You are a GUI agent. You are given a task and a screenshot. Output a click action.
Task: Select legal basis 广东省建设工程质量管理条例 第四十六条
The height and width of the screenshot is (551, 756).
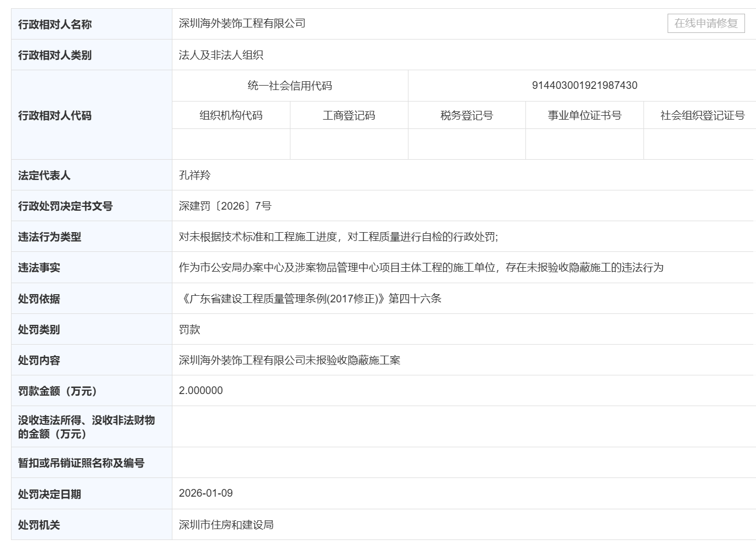pyautogui.click(x=310, y=299)
